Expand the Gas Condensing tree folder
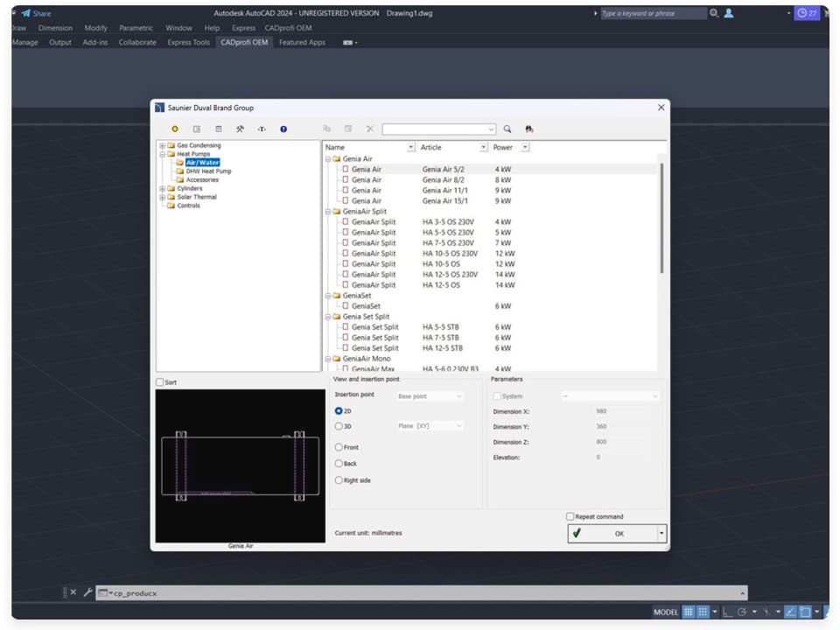Screen dimensions: 840x630 (162, 145)
